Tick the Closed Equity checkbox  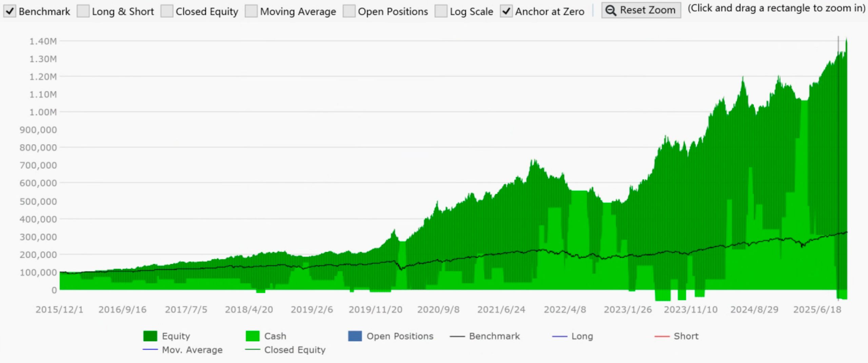click(166, 11)
